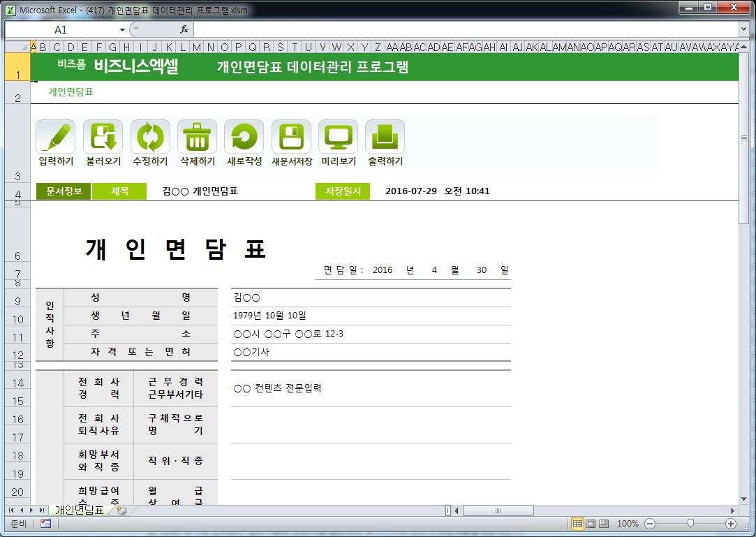
Task: Select the saved date 2016-07-29 cell
Action: 437,191
